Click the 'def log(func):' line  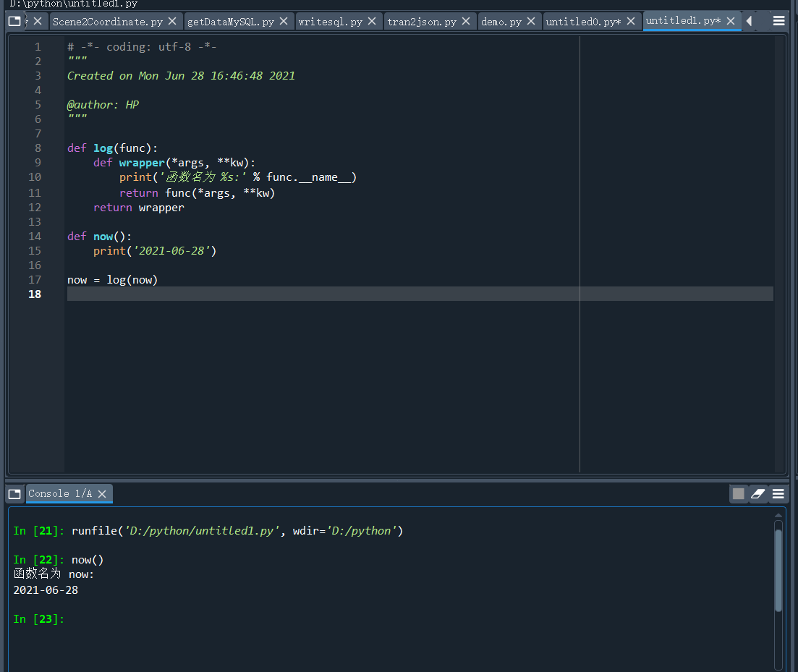coord(112,148)
